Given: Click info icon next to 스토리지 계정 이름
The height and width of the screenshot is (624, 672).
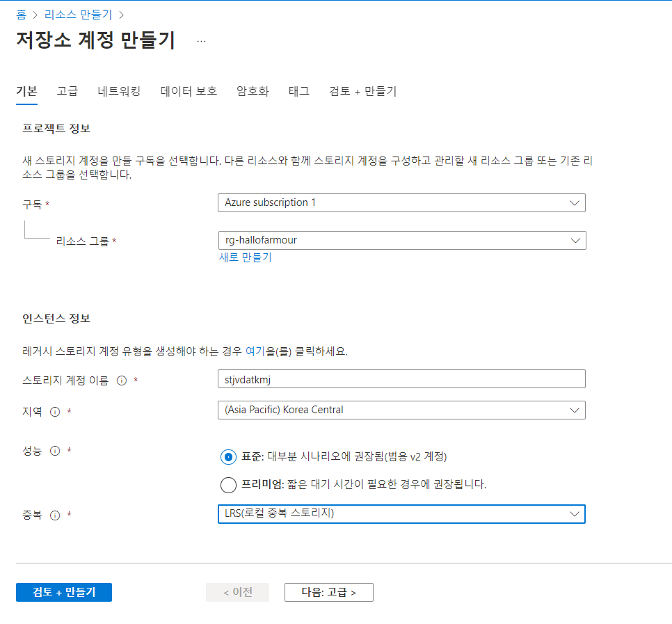Looking at the screenshot, I should (122, 381).
